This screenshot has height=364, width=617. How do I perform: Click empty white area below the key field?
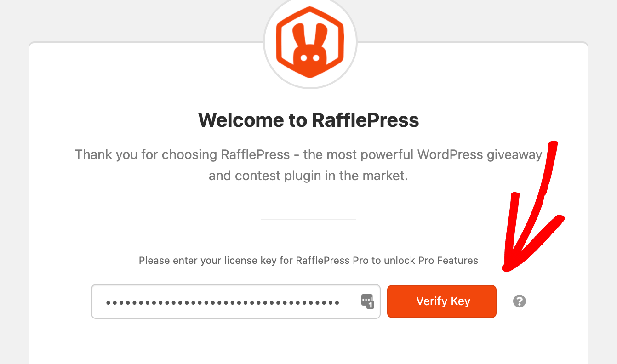coord(308,342)
